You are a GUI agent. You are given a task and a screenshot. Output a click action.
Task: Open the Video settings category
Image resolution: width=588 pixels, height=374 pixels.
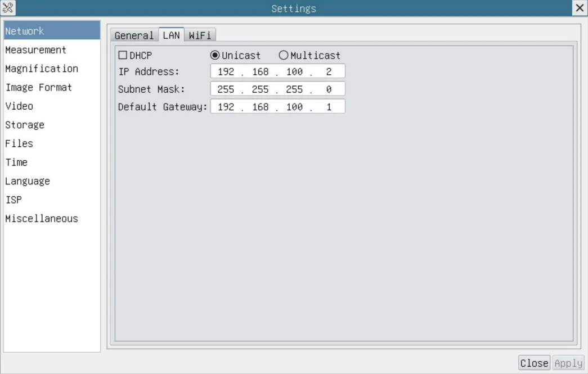(52, 106)
